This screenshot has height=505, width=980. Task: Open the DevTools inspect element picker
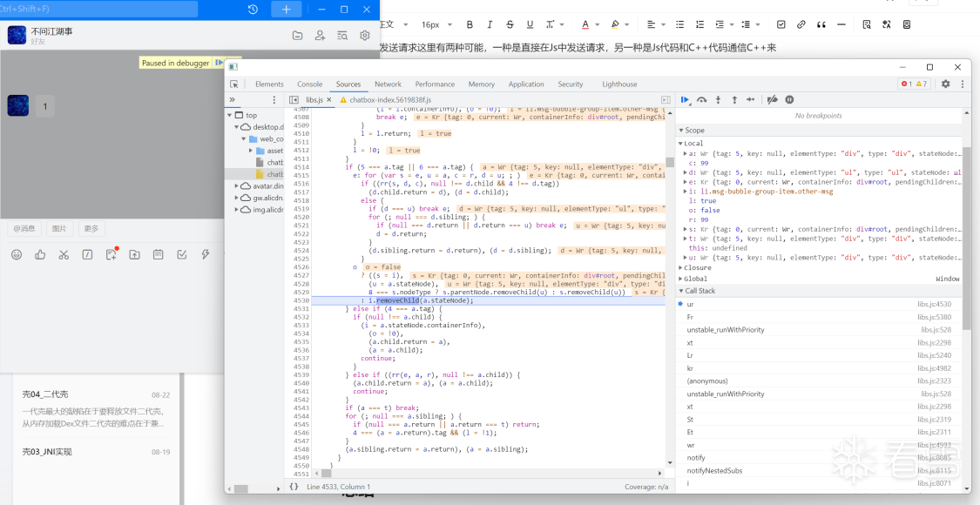click(x=234, y=84)
